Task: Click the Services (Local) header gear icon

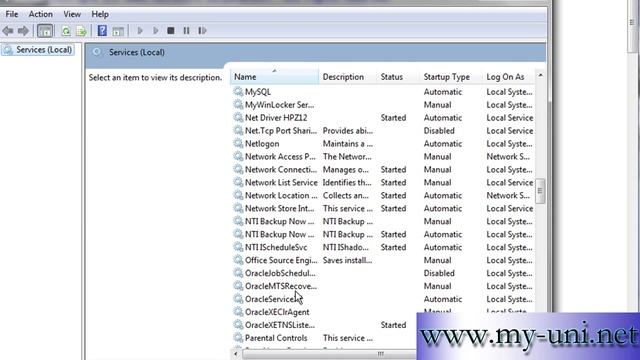Action: 97,52
